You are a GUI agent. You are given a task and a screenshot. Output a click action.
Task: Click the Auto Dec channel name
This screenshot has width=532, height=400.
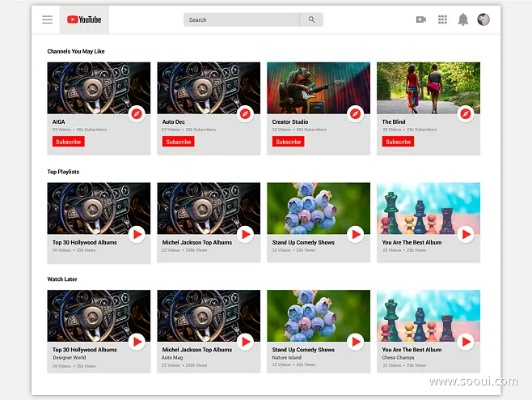coord(173,122)
